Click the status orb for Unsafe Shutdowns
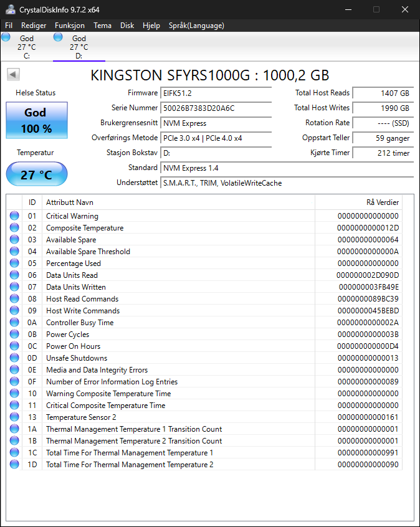 click(14, 358)
